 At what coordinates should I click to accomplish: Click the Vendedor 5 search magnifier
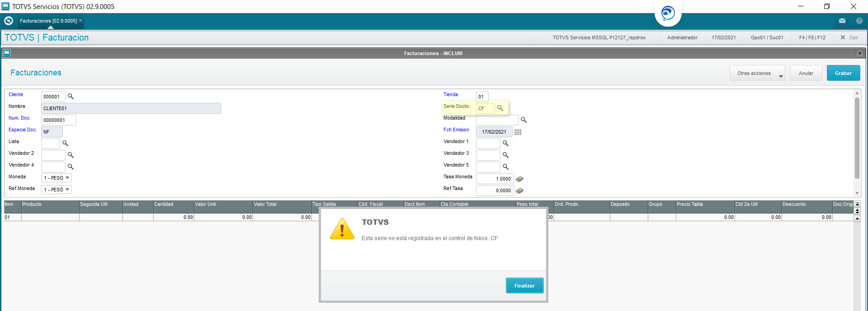click(505, 167)
